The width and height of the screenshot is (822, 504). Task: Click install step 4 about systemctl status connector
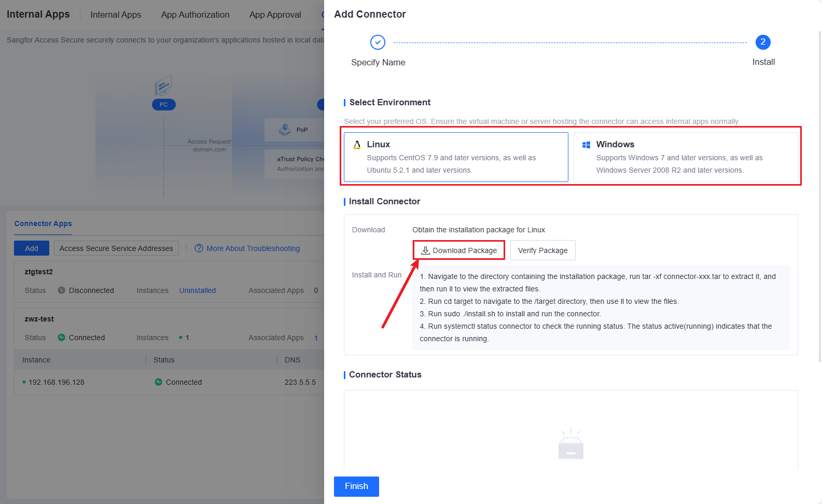596,332
